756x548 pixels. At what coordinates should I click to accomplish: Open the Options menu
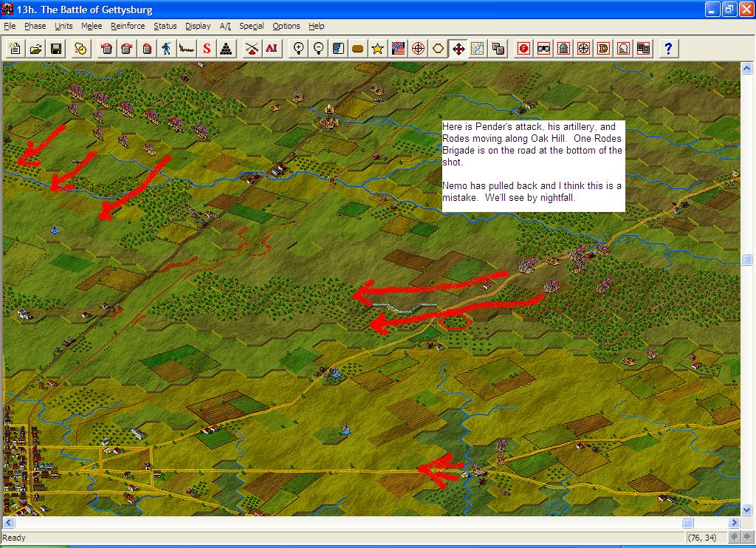[286, 26]
